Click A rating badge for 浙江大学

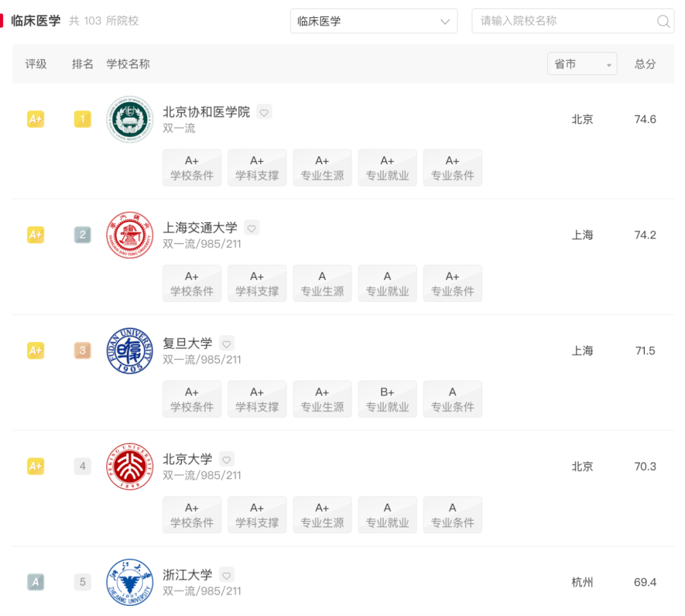pyautogui.click(x=36, y=582)
